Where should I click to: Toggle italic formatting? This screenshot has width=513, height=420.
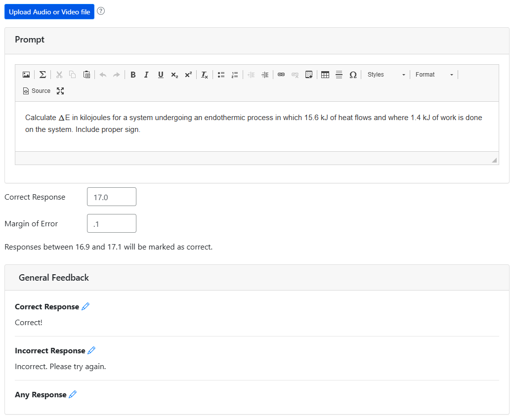click(147, 75)
